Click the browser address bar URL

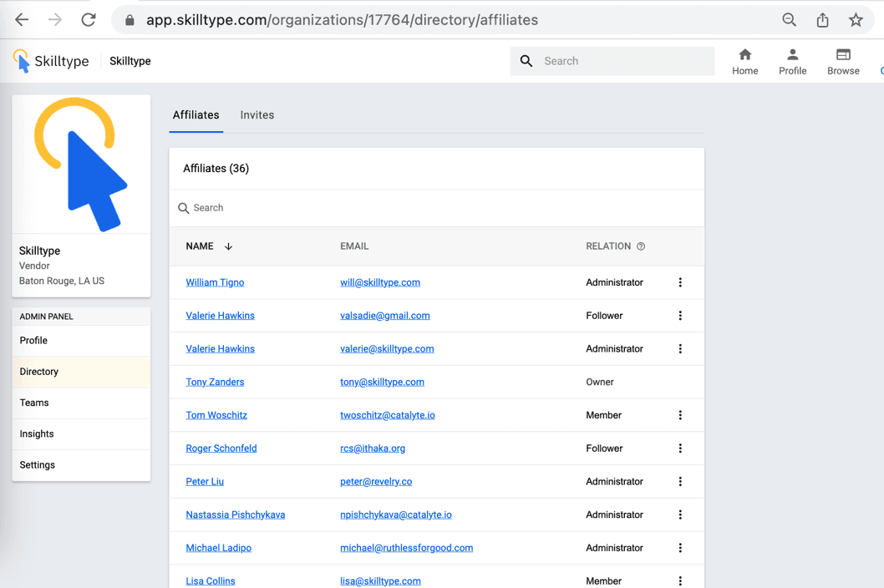[x=343, y=20]
